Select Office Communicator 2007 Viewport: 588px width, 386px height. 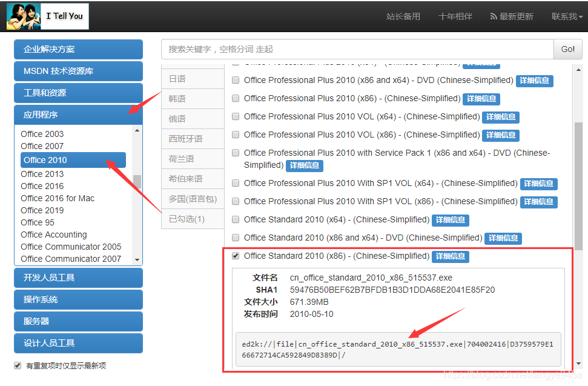pos(71,259)
